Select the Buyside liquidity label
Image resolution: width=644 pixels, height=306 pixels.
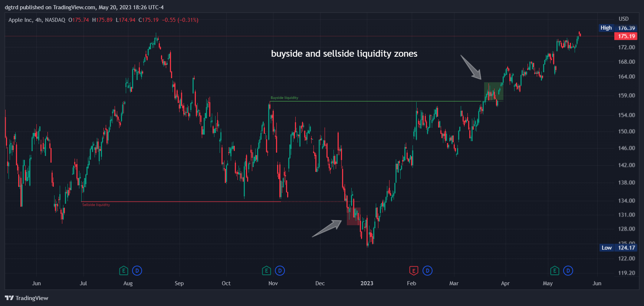tap(285, 98)
